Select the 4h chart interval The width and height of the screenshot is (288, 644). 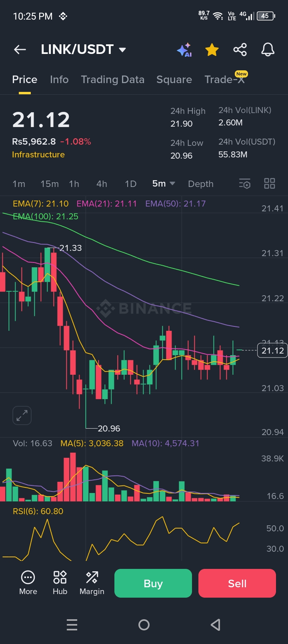coord(102,184)
